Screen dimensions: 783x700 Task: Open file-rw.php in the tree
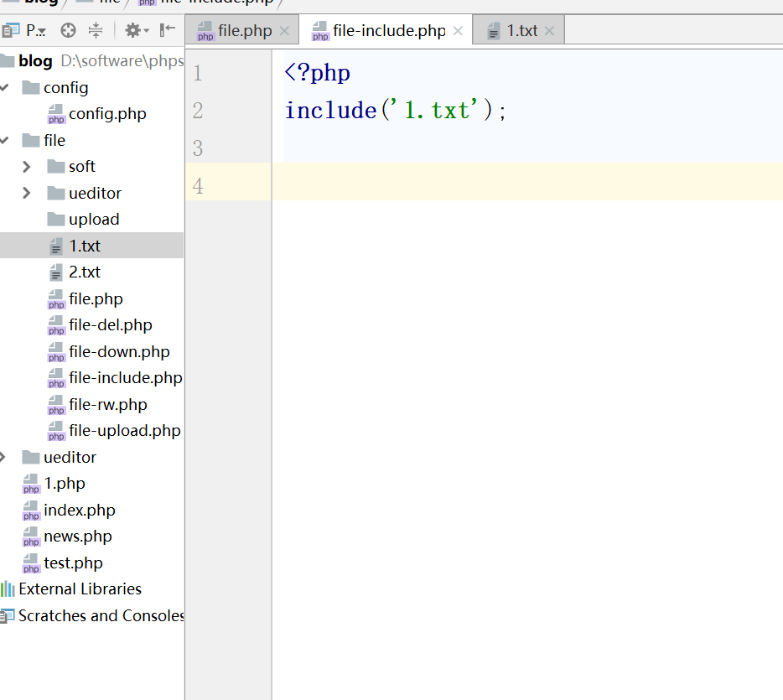pyautogui.click(x=108, y=404)
